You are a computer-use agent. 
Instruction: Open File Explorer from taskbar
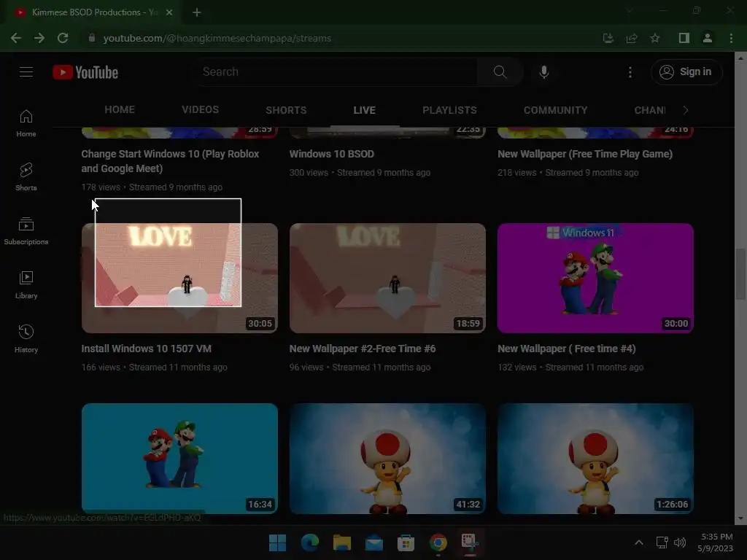coord(341,542)
